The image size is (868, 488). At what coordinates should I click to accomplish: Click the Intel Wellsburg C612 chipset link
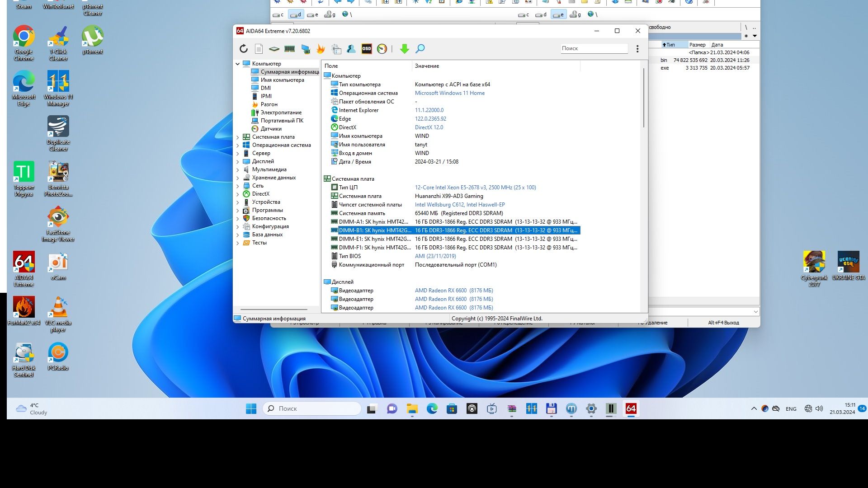[x=460, y=205]
